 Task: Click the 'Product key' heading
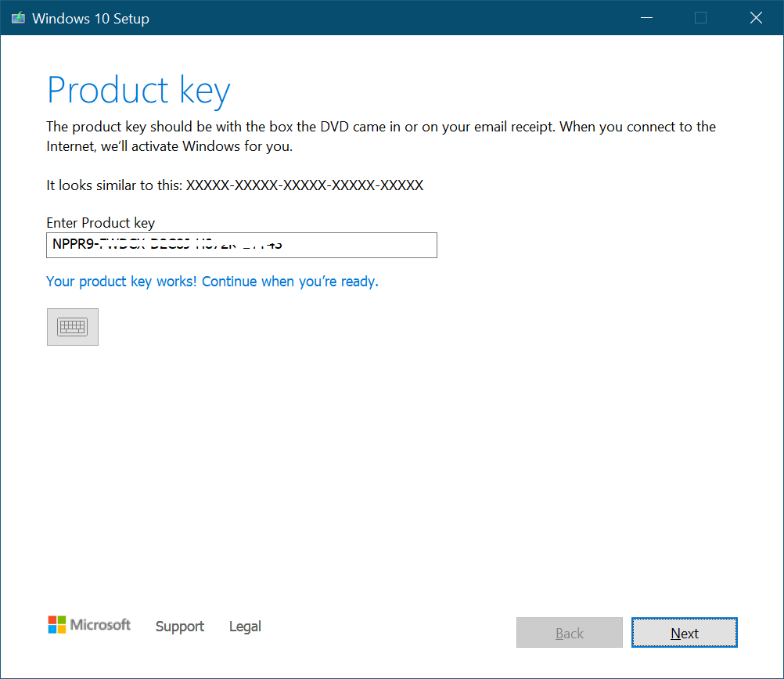[138, 91]
